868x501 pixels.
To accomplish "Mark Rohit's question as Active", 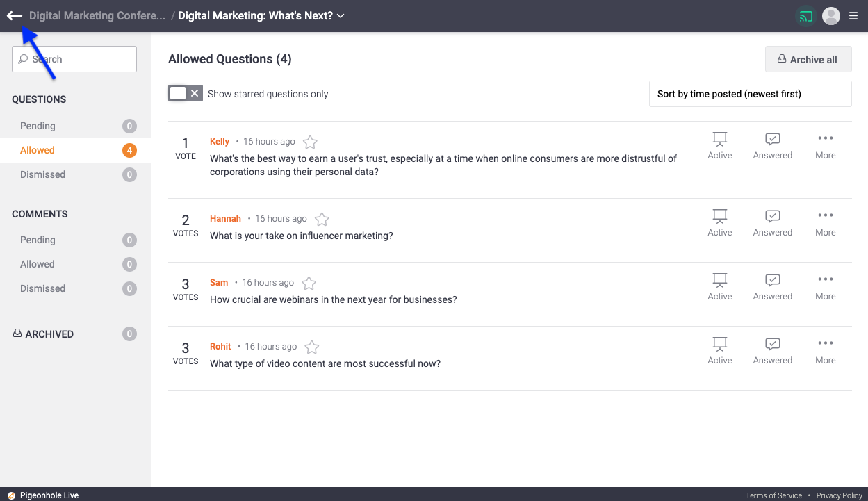I will [719, 351].
